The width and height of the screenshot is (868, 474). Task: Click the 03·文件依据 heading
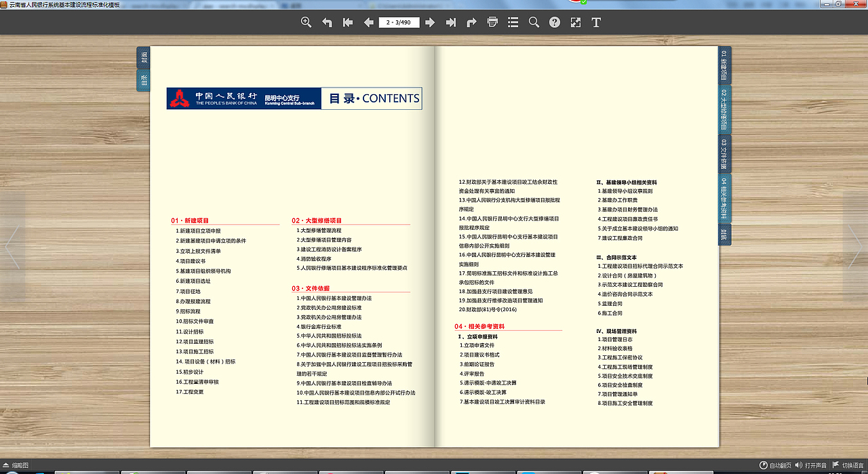click(311, 288)
